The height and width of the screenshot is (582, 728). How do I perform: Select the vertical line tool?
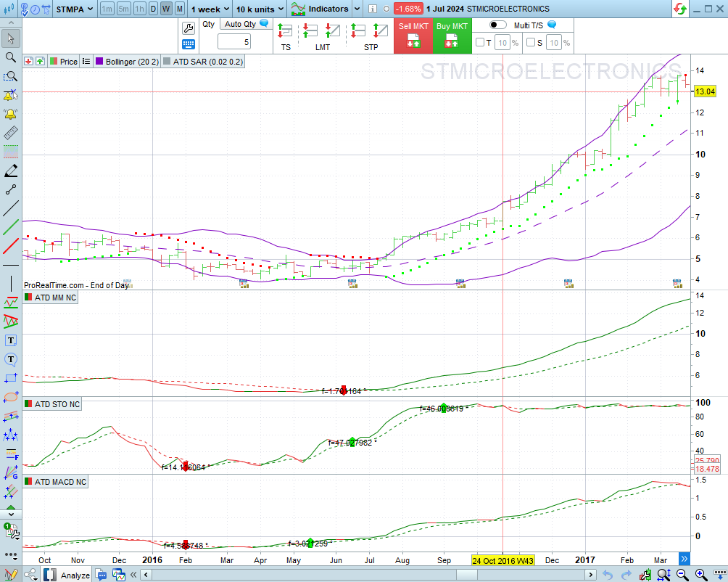coord(11,284)
